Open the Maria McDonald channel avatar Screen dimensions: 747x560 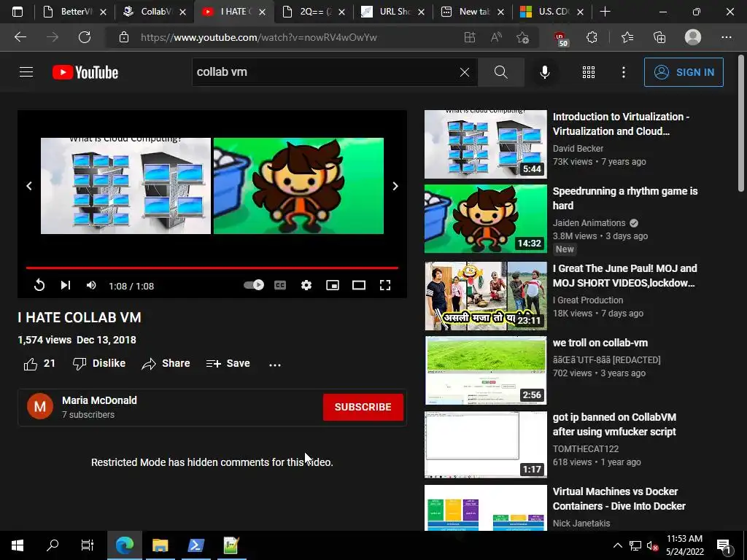[40, 406]
